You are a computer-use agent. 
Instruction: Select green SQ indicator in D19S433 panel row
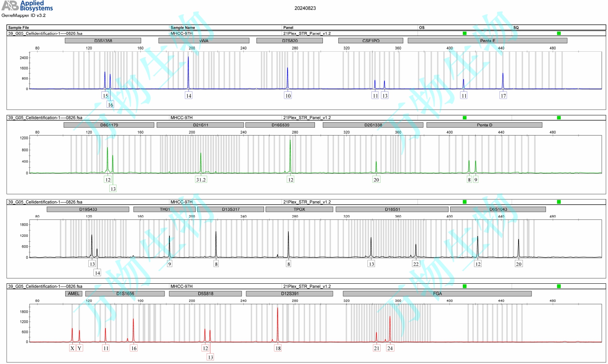point(559,202)
